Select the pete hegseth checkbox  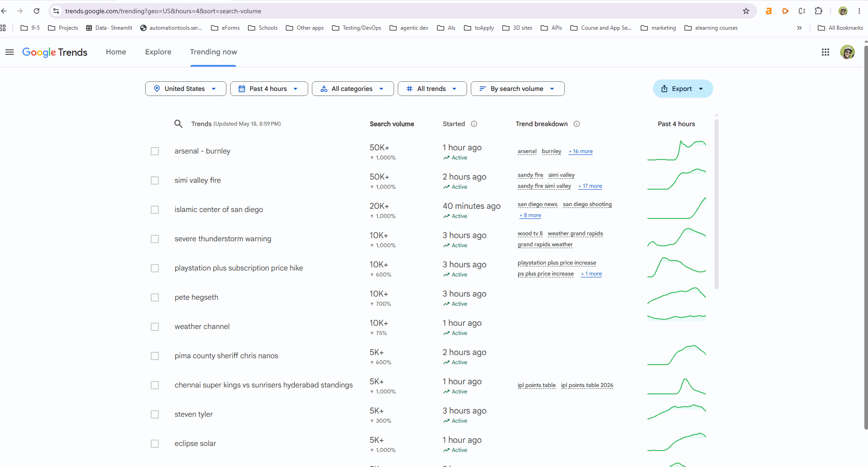tap(155, 297)
